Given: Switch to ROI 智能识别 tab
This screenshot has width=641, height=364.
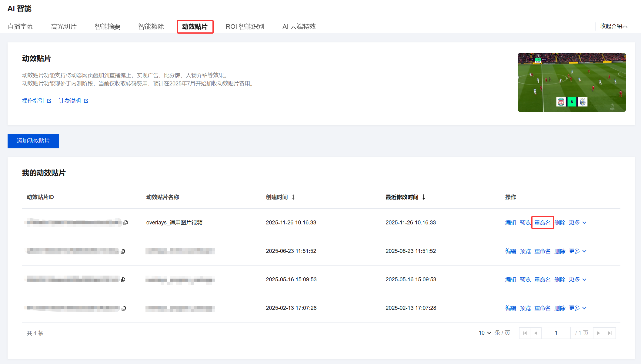Looking at the screenshot, I should (x=245, y=27).
